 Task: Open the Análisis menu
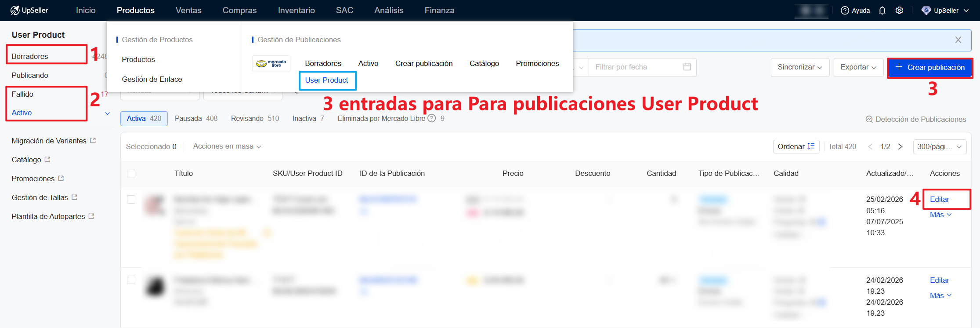389,10
